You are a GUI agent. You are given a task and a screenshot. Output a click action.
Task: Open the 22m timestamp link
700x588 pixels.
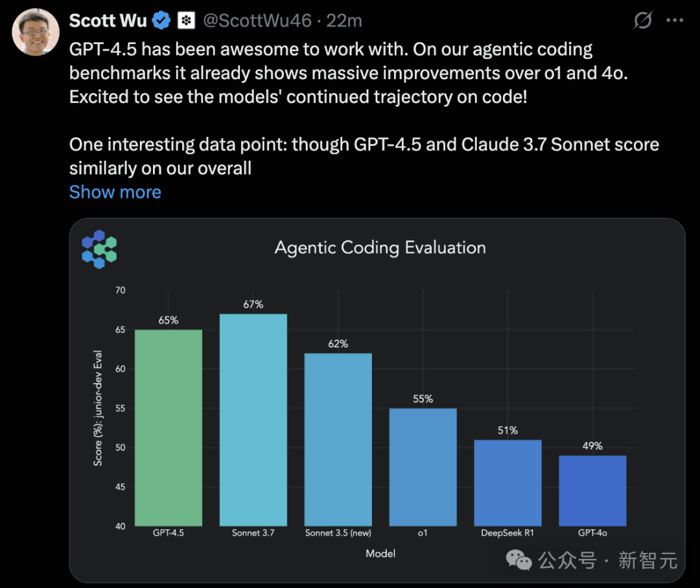click(344, 21)
